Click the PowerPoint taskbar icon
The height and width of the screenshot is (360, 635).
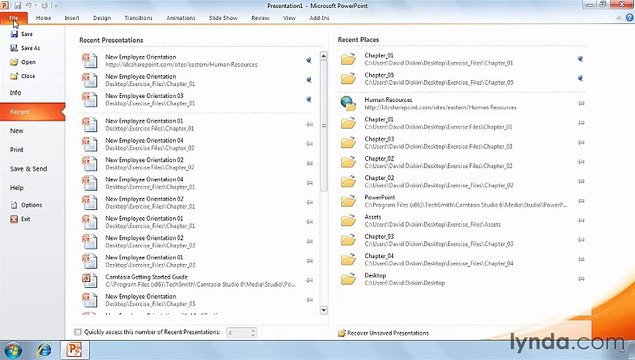74,349
